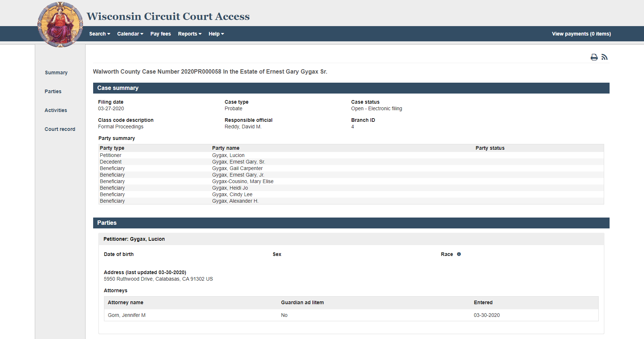Click the Attorney name column header

click(x=125, y=302)
